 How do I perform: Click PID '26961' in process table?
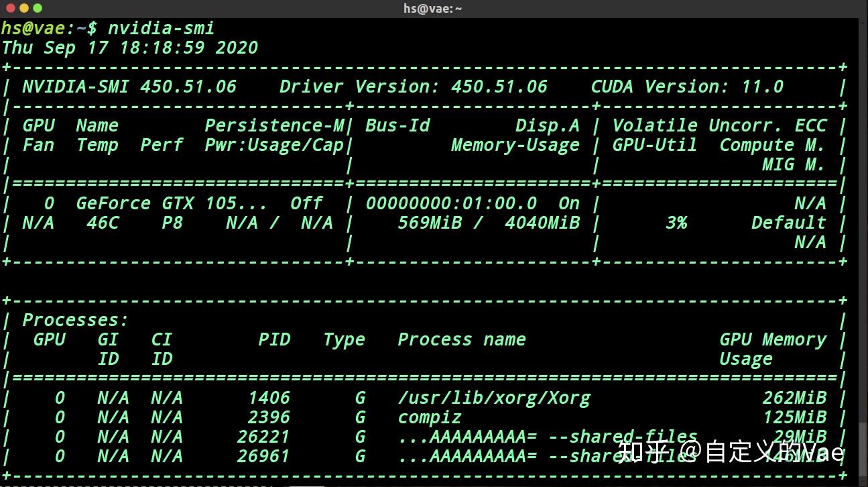coord(263,456)
